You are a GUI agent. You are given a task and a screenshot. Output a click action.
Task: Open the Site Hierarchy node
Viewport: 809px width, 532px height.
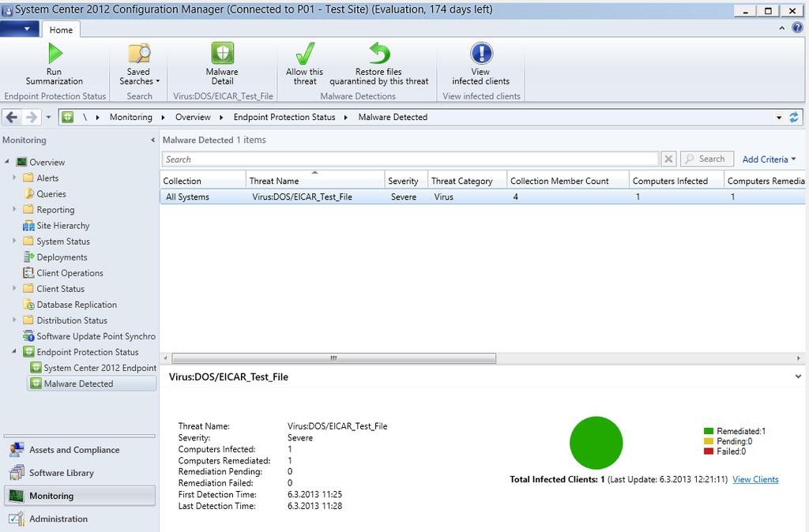[63, 225]
